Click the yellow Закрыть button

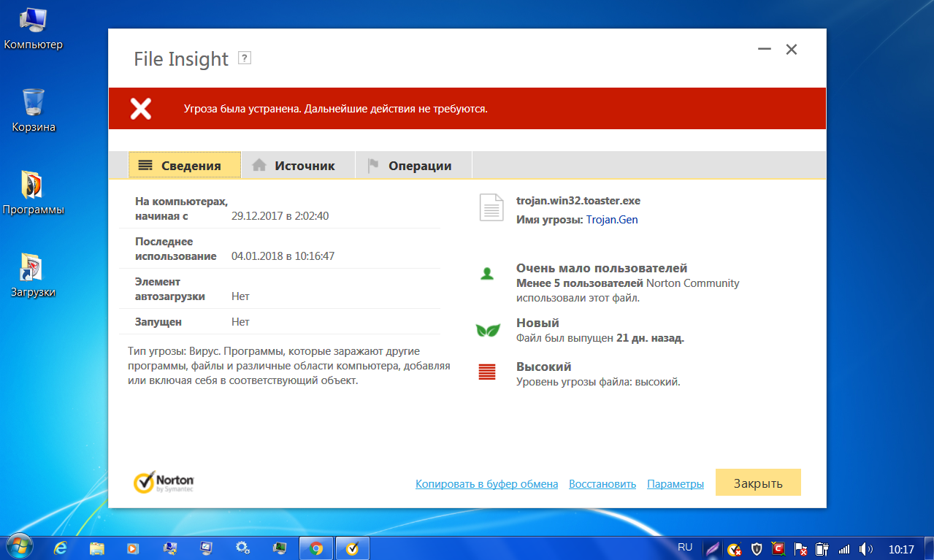(x=758, y=483)
